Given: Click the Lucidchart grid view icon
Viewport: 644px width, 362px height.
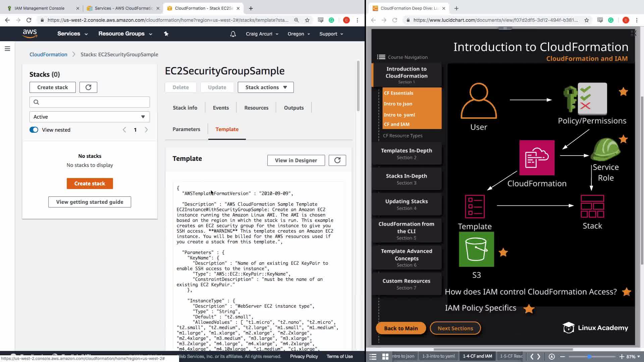Looking at the screenshot, I should (385, 356).
